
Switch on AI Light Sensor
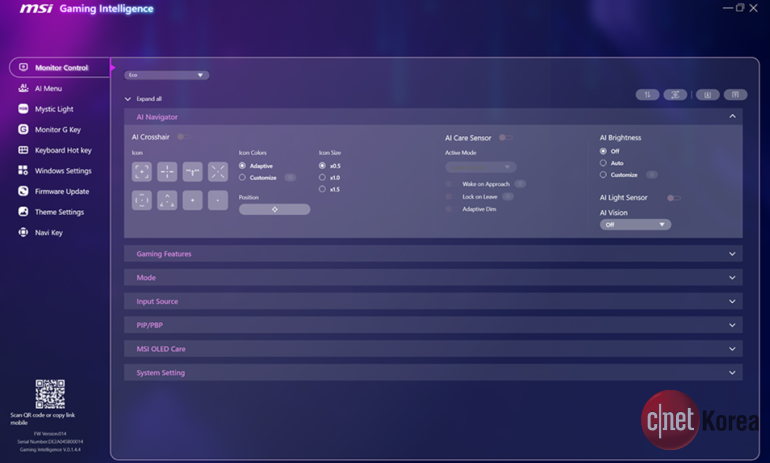(673, 198)
